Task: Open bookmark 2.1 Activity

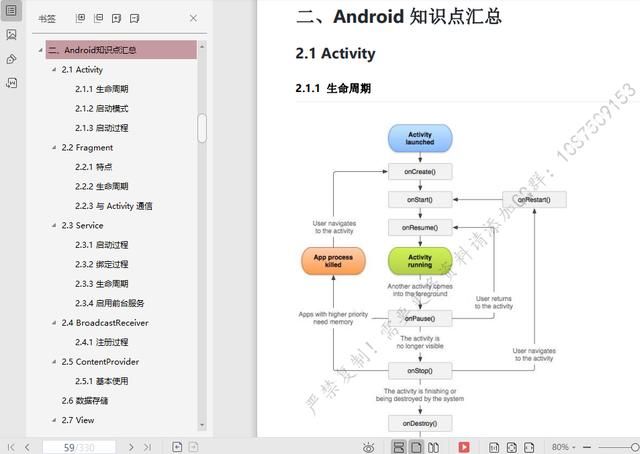Action: click(x=82, y=69)
